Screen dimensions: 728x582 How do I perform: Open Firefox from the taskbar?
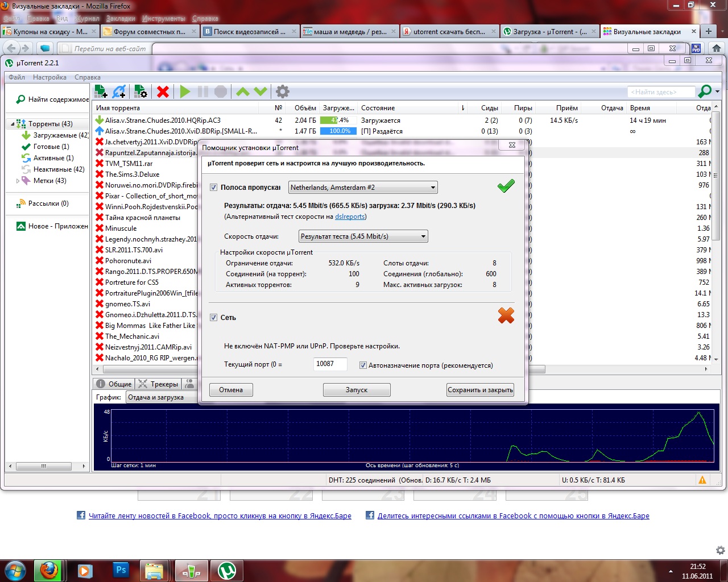coord(49,570)
